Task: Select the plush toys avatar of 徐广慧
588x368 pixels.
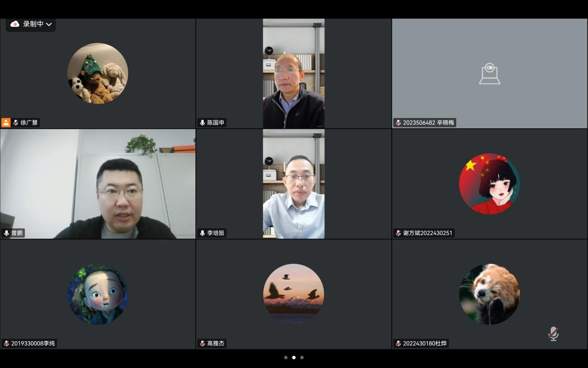Action: (x=97, y=73)
